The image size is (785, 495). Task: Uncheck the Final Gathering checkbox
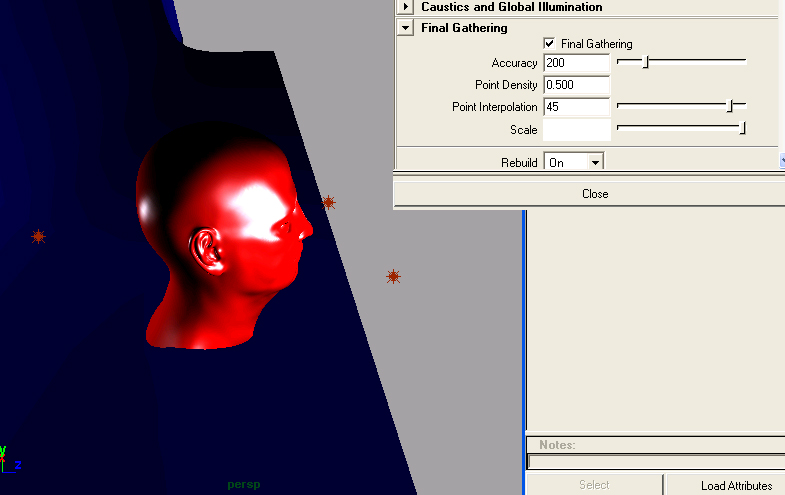click(549, 44)
